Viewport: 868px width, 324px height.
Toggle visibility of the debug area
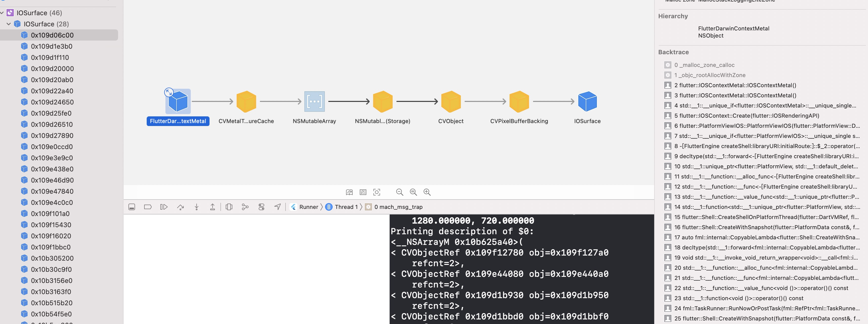[x=132, y=207]
